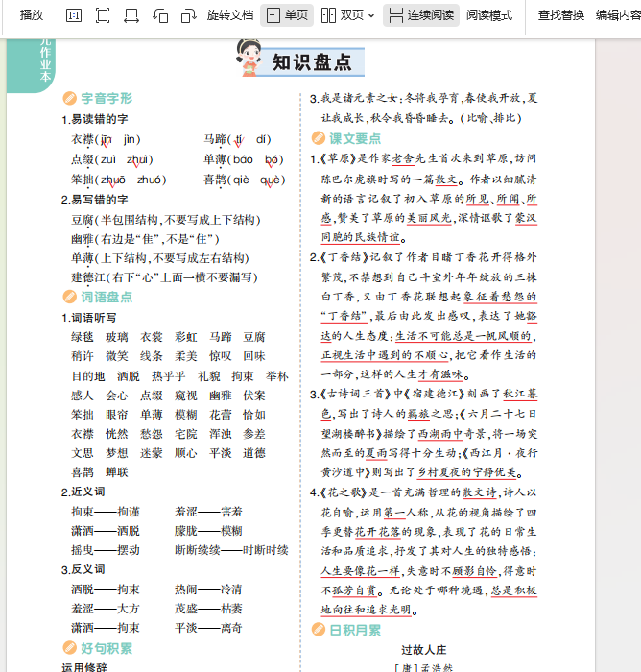Screen dimensions: 641x672
Task: Click the word 目的地 in the list
Action: coord(88,376)
